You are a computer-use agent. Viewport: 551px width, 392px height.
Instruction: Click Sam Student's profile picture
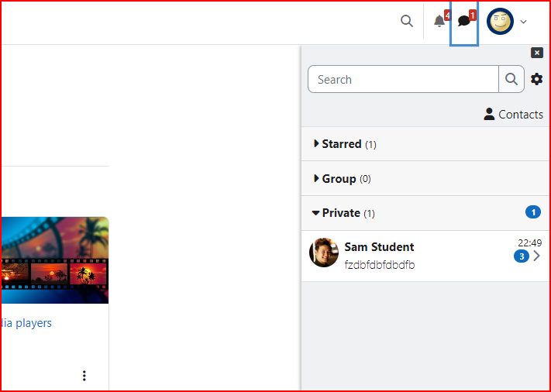(324, 253)
